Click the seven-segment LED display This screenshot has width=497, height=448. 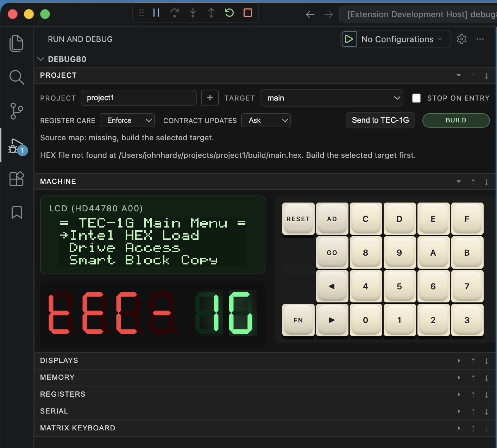click(x=153, y=314)
